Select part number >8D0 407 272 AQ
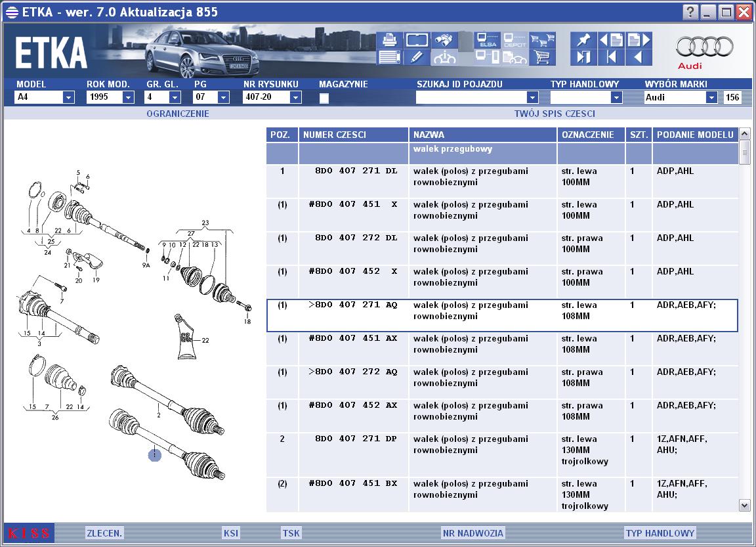 (x=353, y=372)
